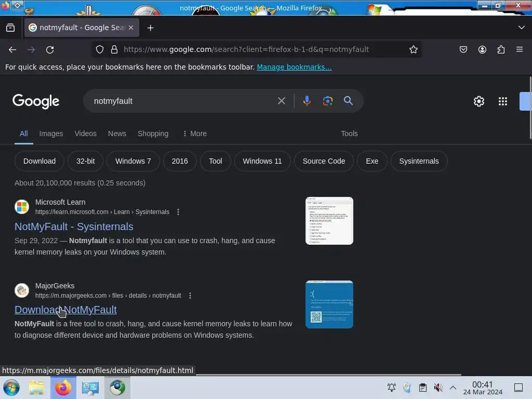Open the NotMyFault - Sysinternals result link
This screenshot has height=399, width=532.
74,227
